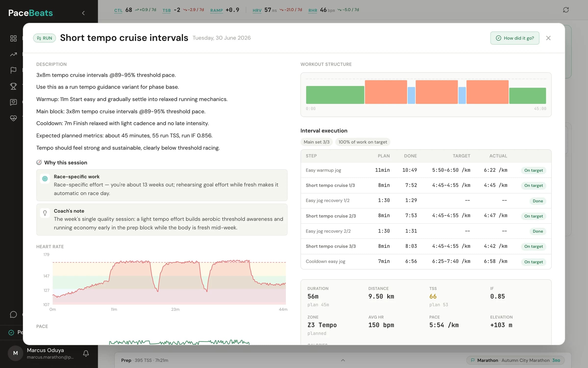Image resolution: width=588 pixels, height=368 pixels.
Task: Click Done badge for Easy jog recovery 1/2
Action: coord(538,201)
